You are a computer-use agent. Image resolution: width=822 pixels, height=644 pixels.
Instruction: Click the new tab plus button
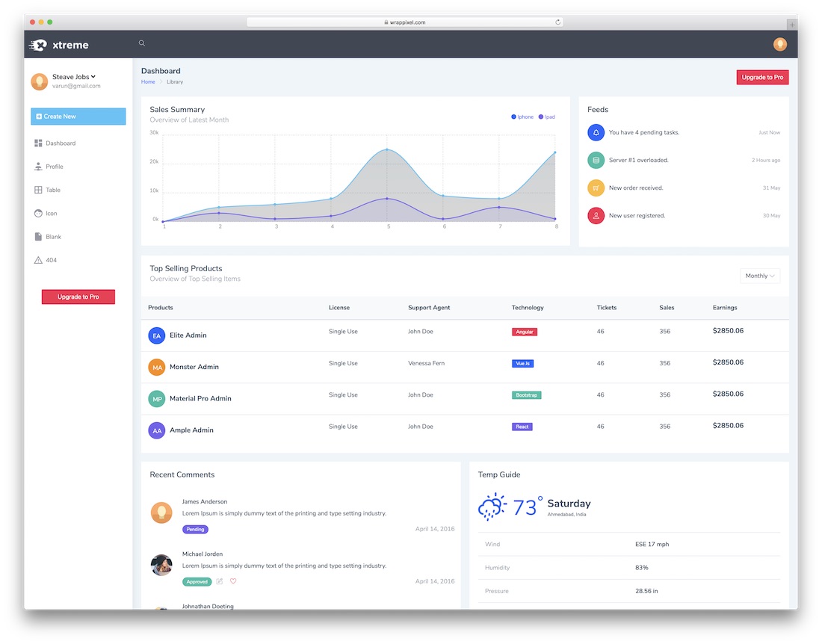[x=791, y=24]
